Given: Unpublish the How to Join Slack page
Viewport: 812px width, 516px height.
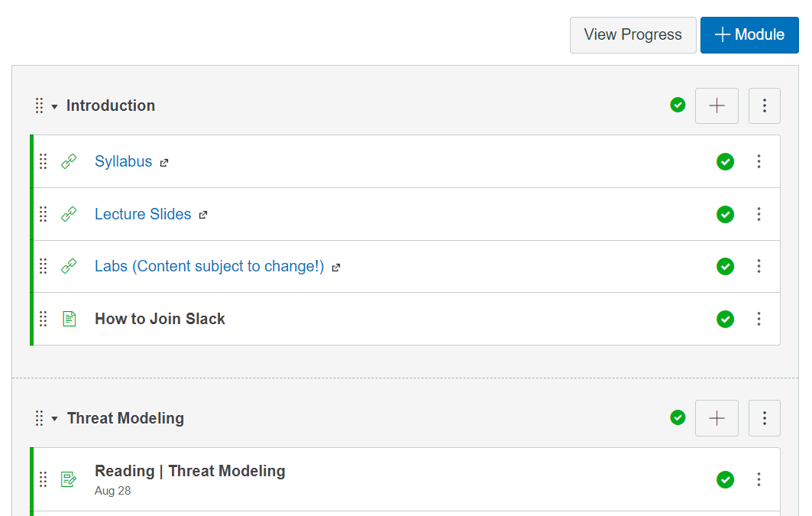Looking at the screenshot, I should [x=725, y=319].
